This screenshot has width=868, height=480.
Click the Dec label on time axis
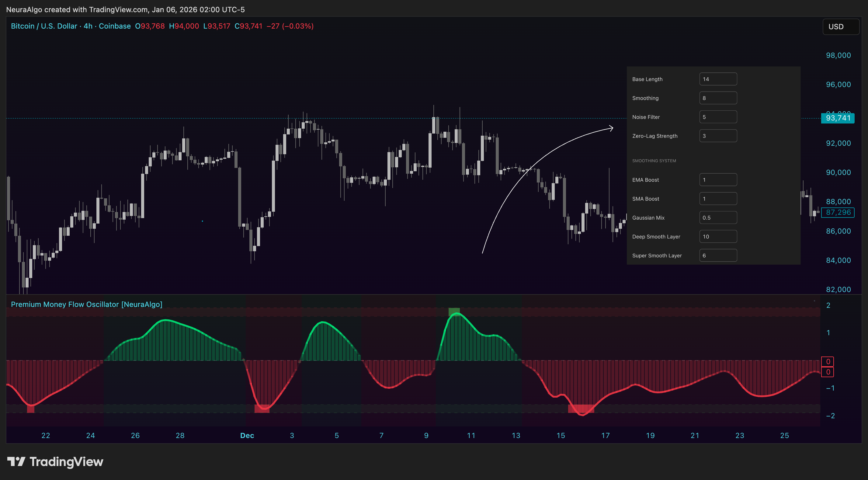click(x=247, y=436)
